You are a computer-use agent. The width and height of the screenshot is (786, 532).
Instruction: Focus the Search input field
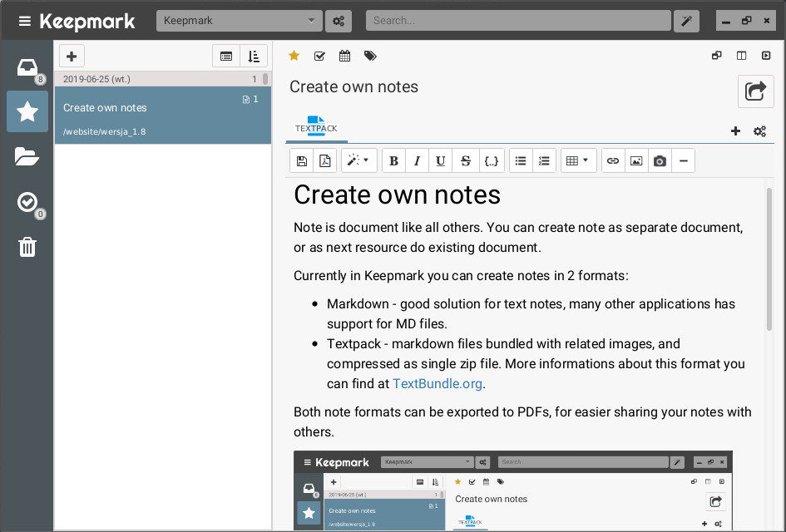point(518,21)
